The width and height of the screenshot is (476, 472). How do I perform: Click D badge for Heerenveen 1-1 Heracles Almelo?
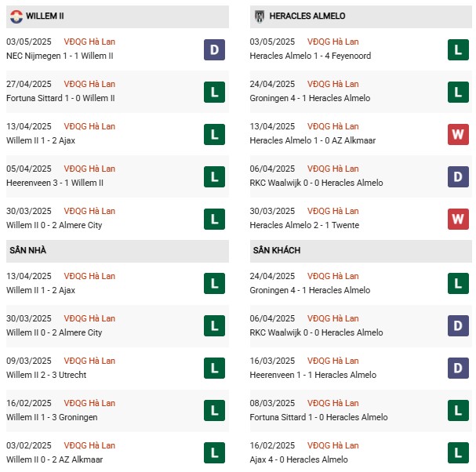(x=458, y=369)
